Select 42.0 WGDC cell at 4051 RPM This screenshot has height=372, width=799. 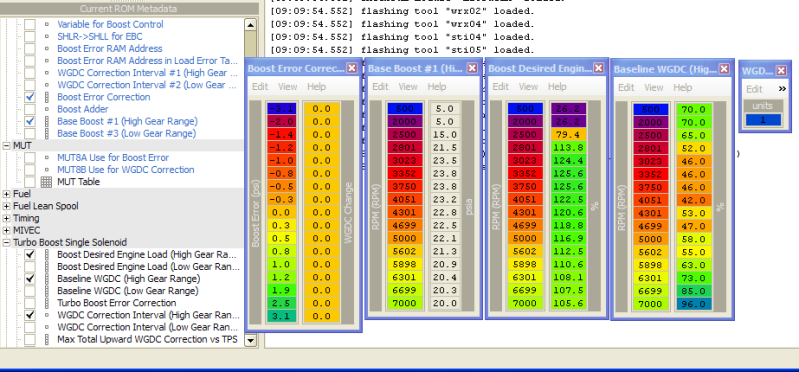pos(695,200)
